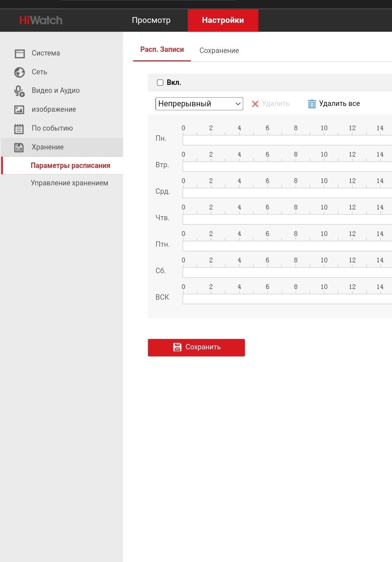Switch to the Сохранение tab
Screen dimensions: 392x562
pos(219,50)
